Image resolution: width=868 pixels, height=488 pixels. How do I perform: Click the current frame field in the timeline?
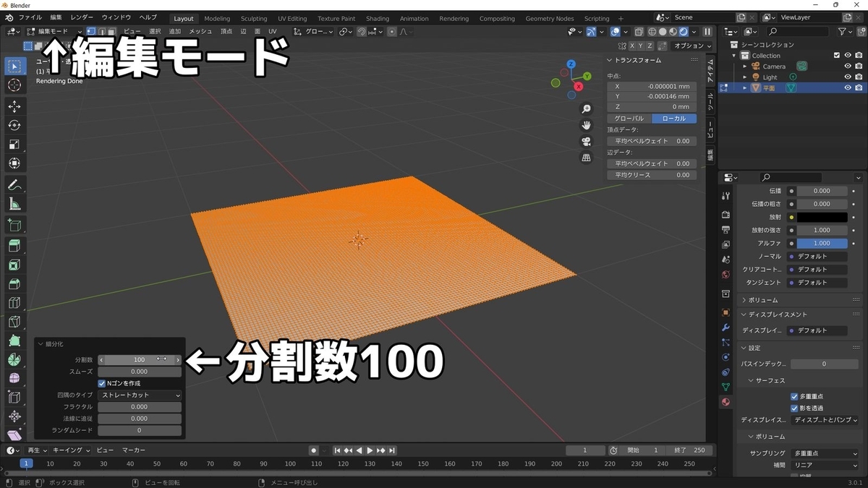pos(585,450)
